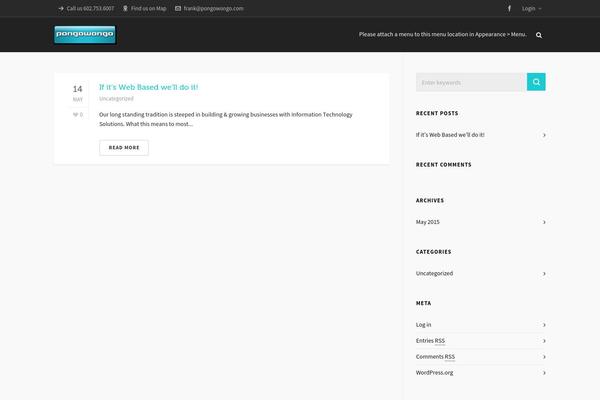
Task: Click Uncategorized under the post title
Action: (x=116, y=99)
